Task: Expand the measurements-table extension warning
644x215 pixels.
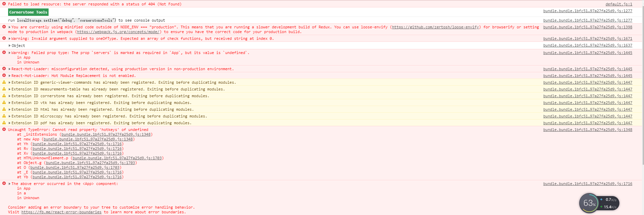Action: click(9, 89)
